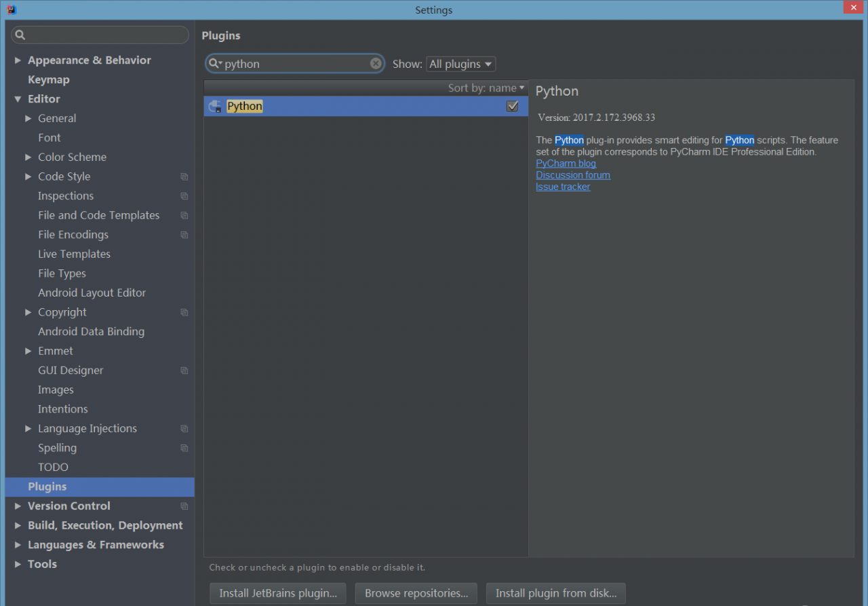
Task: Open the Sort by name dropdown
Action: 486,88
